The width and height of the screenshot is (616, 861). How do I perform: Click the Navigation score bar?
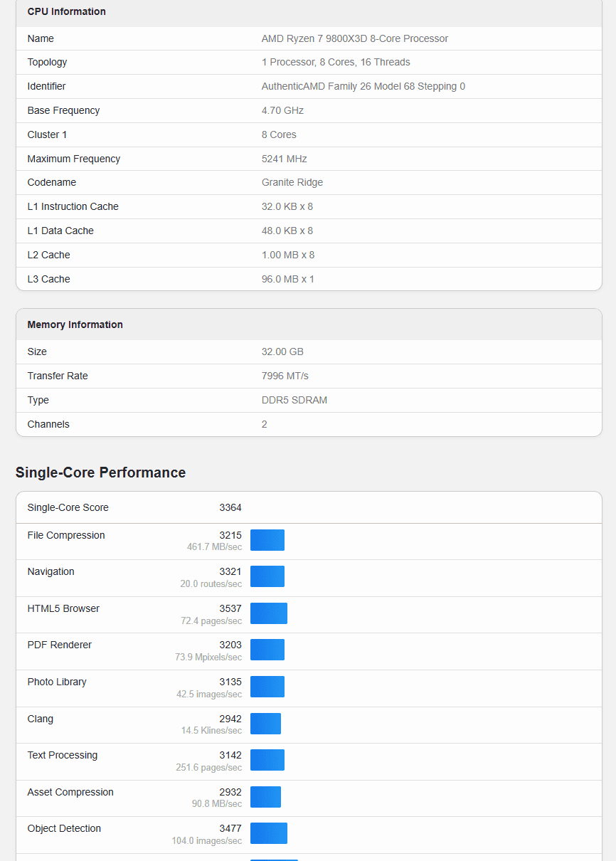pos(267,576)
